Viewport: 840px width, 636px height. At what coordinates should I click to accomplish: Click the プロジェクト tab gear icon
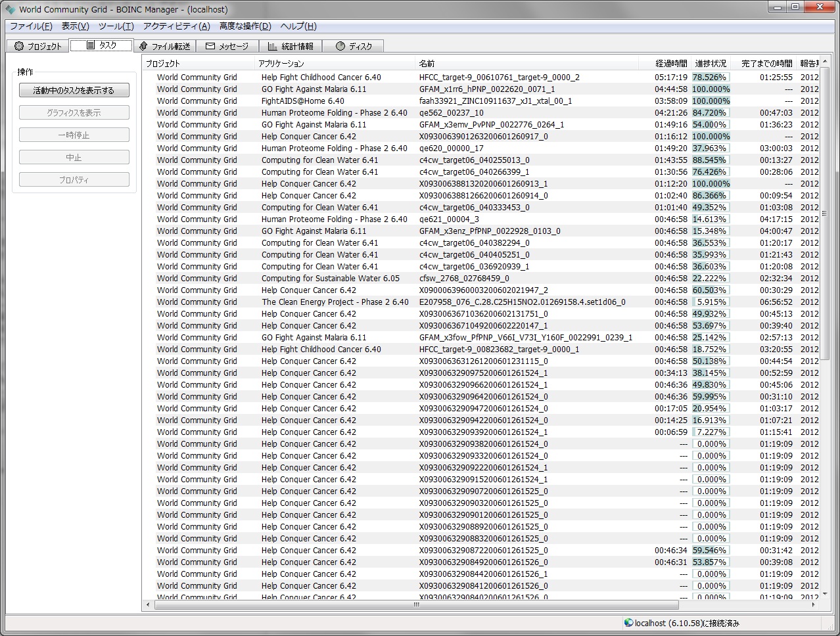(19, 46)
